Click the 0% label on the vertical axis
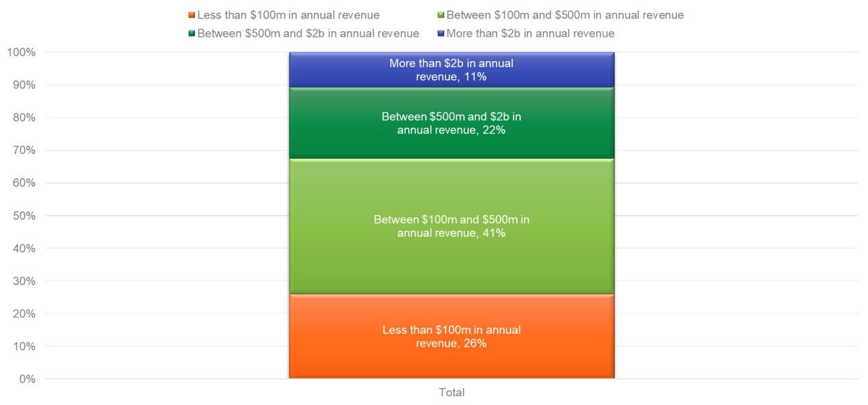This screenshot has width=868, height=405. point(26,379)
